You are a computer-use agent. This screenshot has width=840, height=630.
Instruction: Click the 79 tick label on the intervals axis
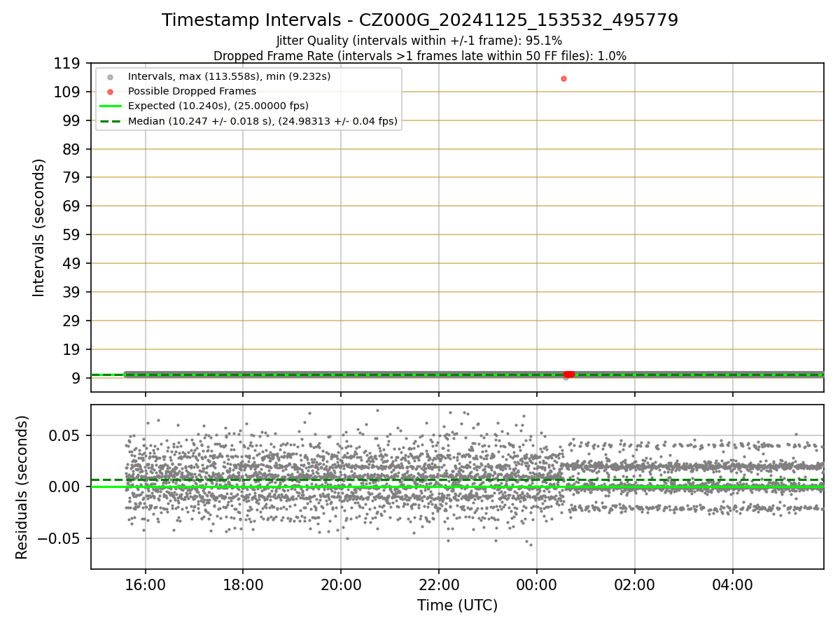[73, 178]
